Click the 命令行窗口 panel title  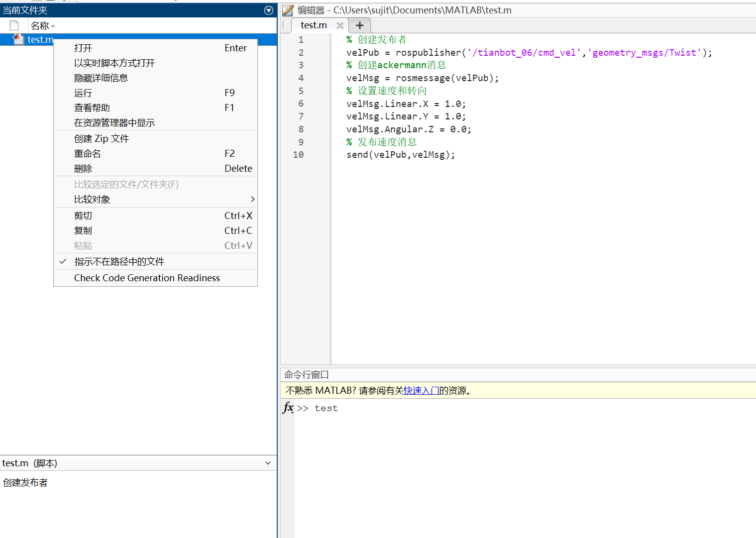(x=307, y=375)
